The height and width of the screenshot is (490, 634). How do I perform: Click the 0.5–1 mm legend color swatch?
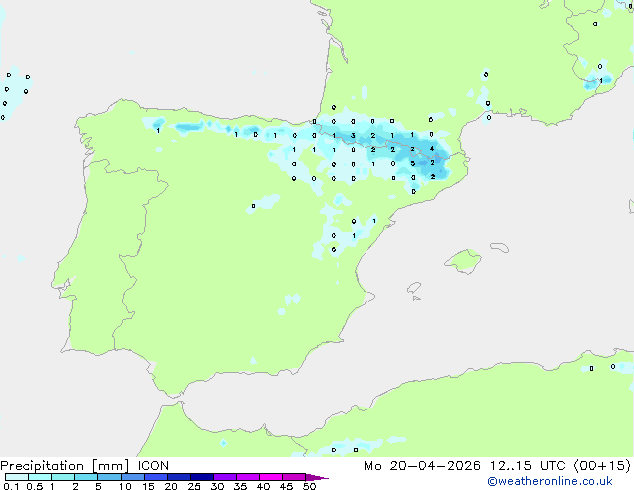(40, 477)
